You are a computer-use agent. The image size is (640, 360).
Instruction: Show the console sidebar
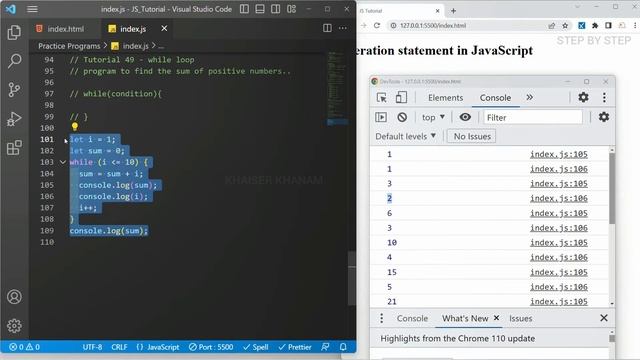click(381, 117)
